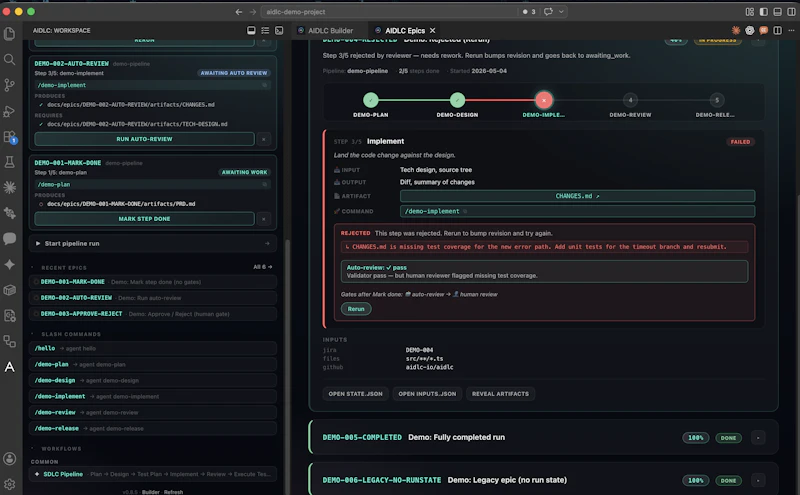This screenshot has width=800, height=495.
Task: Click OPEN STATE.JSON button
Action: 356,394
